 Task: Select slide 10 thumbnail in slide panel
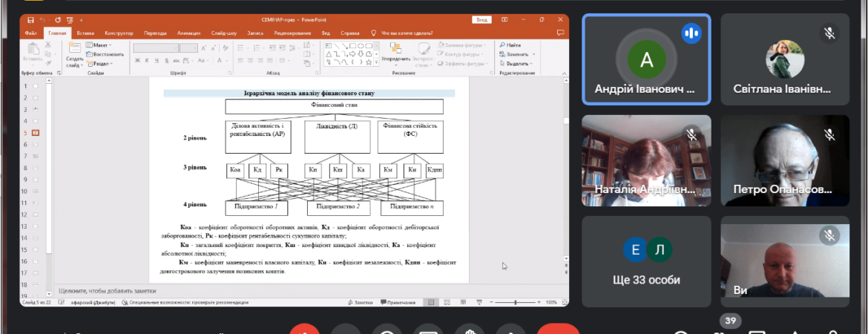point(36,191)
